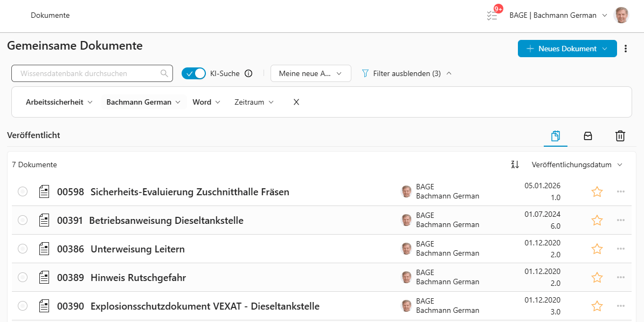
Task: Collapse filters via Filter ausblenden link
Action: click(406, 73)
